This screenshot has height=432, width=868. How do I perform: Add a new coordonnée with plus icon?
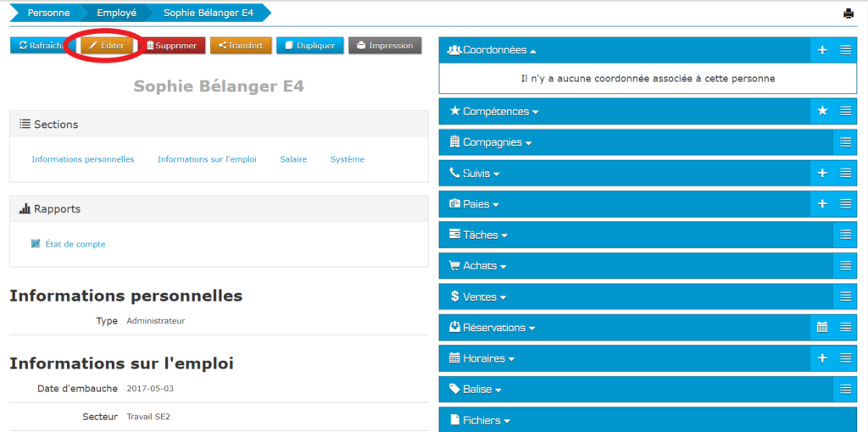(x=821, y=50)
